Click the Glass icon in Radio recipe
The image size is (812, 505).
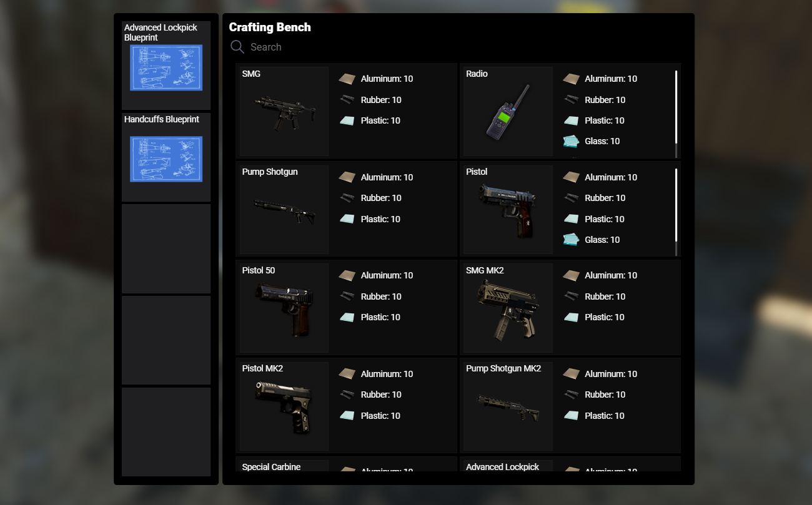click(x=571, y=141)
